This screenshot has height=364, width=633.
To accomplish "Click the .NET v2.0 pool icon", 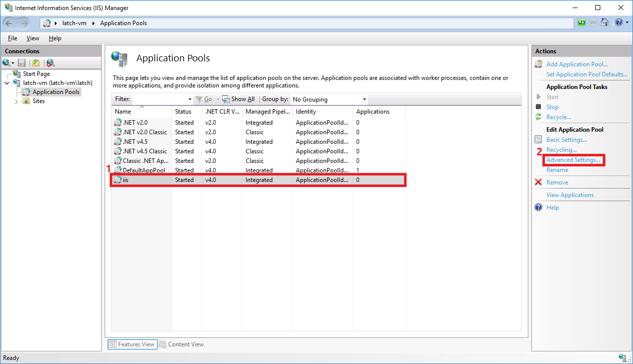I will (118, 122).
